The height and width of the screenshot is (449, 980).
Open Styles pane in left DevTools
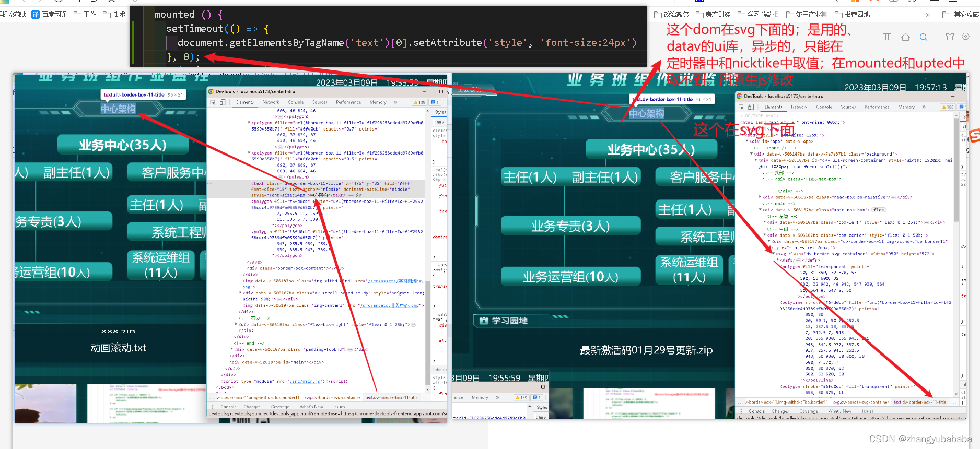click(440, 112)
